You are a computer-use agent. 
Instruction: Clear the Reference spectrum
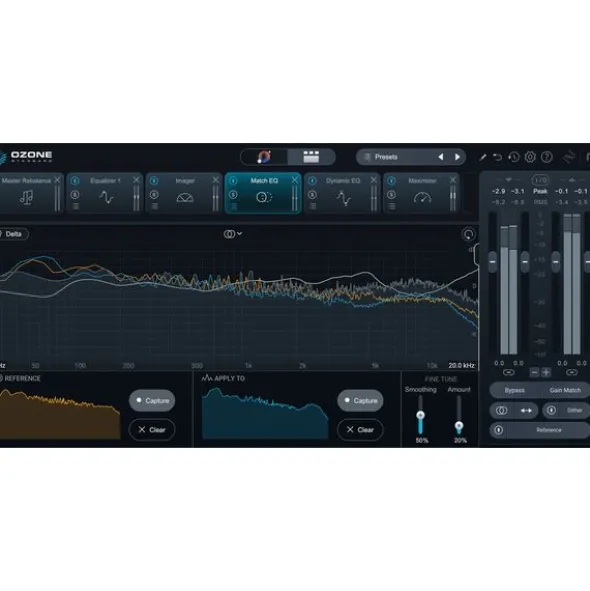coord(152,430)
